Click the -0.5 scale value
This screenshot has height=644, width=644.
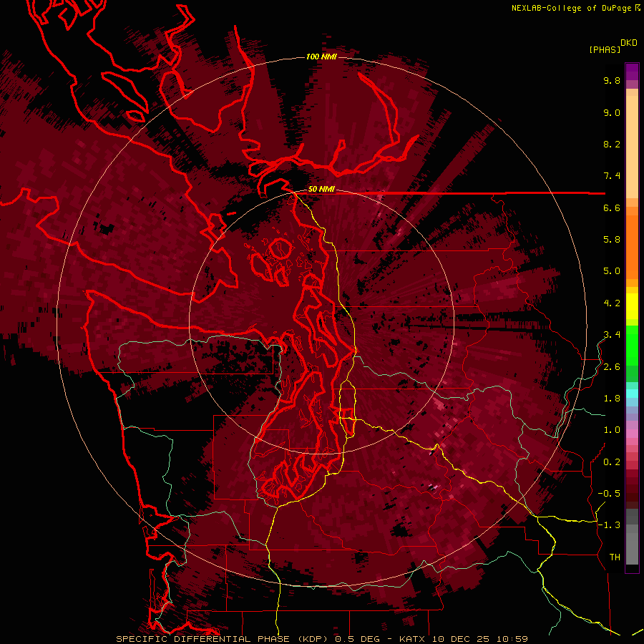point(609,494)
